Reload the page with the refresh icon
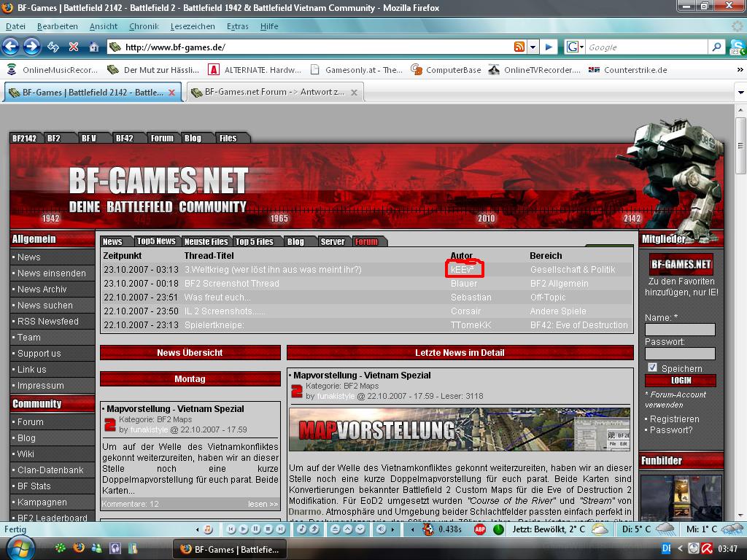Viewport: 747px width, 560px height. click(x=53, y=47)
